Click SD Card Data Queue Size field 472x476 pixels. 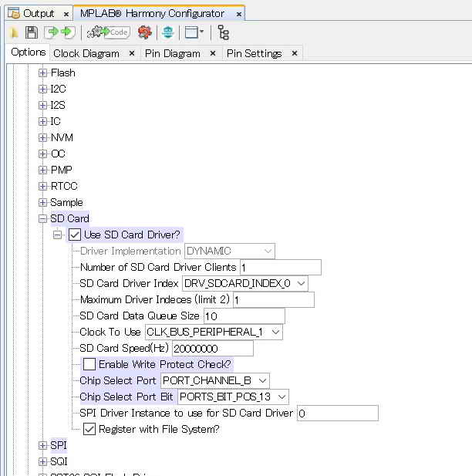pos(244,316)
